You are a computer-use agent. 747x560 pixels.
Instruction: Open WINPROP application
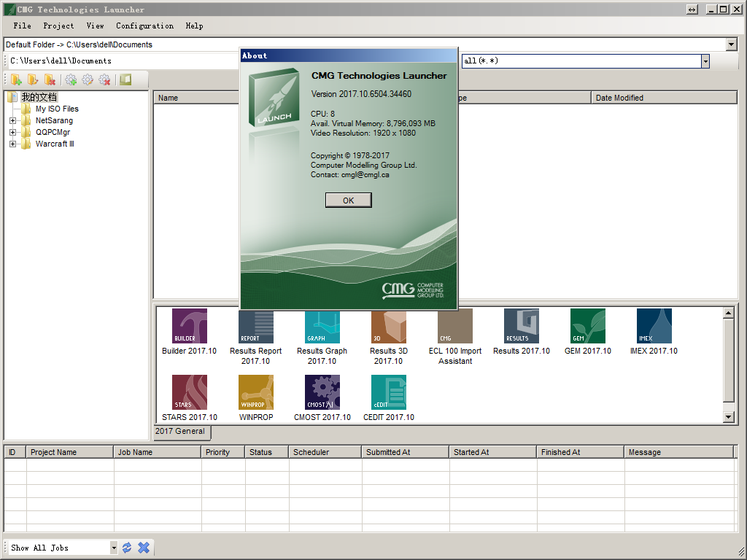[x=256, y=398]
